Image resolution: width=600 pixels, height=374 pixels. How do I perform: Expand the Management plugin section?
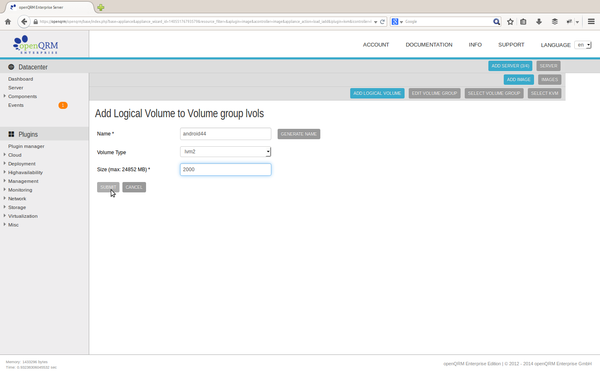(x=5, y=181)
